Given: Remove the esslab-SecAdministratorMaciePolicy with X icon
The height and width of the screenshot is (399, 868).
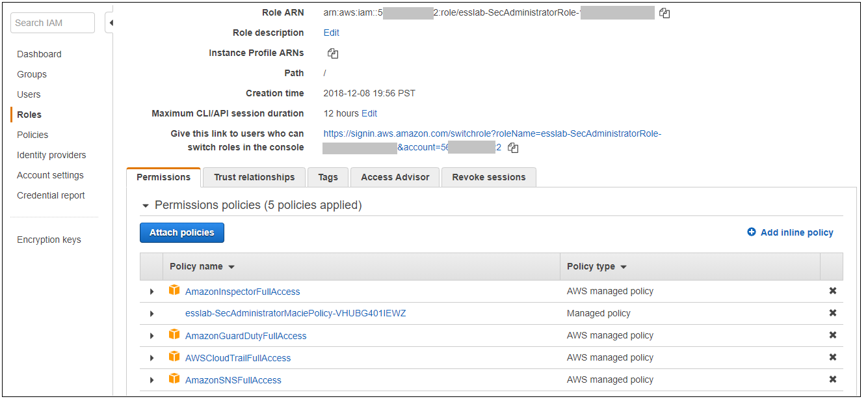Looking at the screenshot, I should 832,313.
